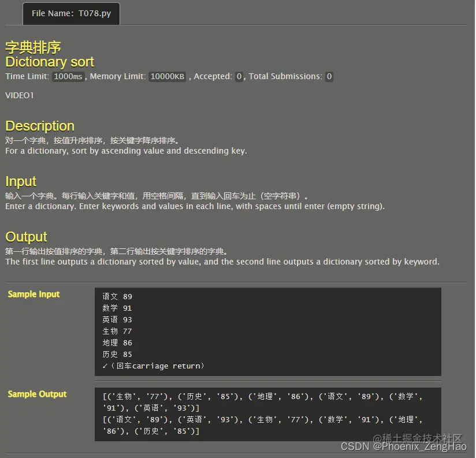Screen dimensions: 476x458
Task: Click the sample input row 数学 91
Action: (117, 308)
